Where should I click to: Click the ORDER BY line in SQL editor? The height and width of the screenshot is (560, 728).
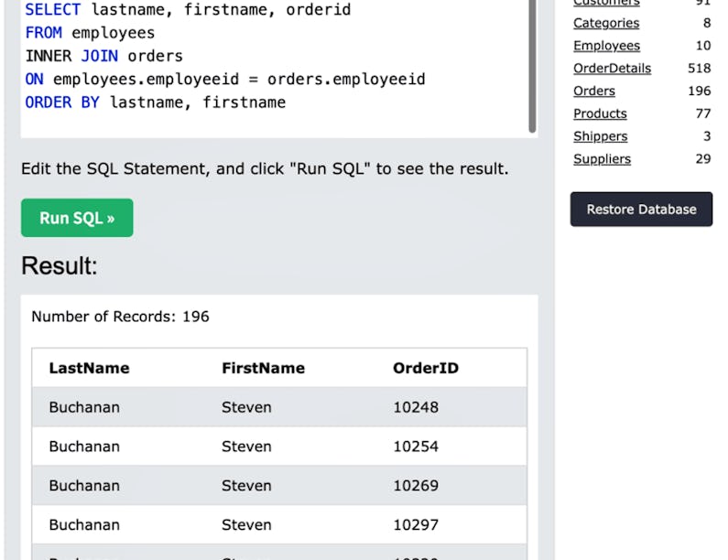click(156, 102)
